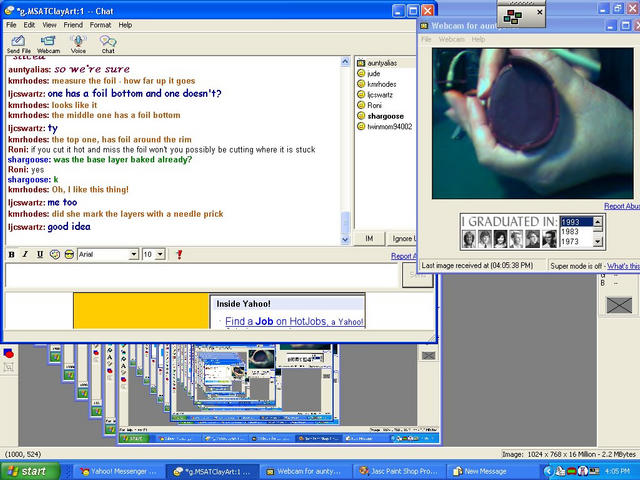The height and width of the screenshot is (480, 640).
Task: Select 1973 in graduation year list
Action: coord(576,241)
